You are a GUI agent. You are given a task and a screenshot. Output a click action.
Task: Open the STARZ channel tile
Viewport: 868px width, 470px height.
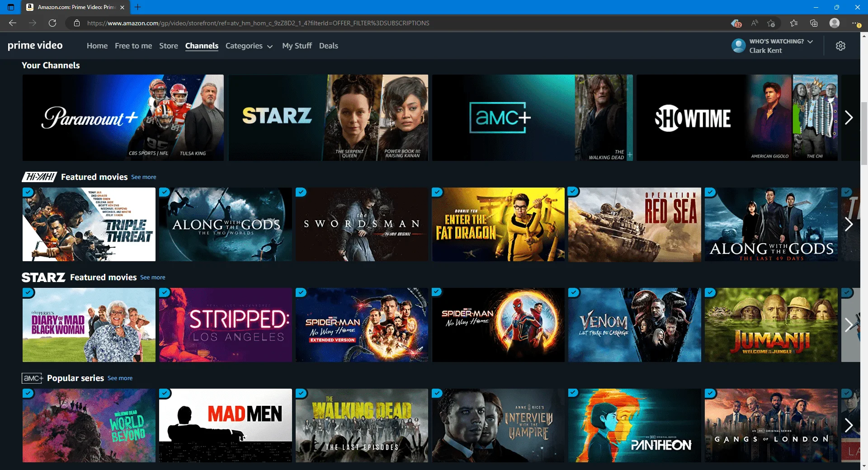coord(328,117)
